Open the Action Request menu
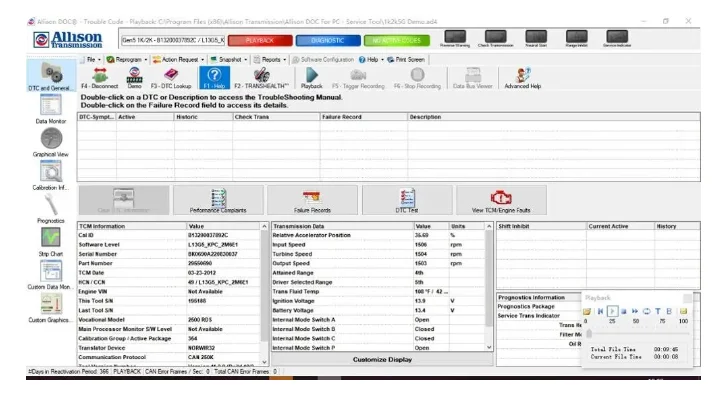Image resolution: width=717 pixels, height=396 pixels. [x=178, y=59]
